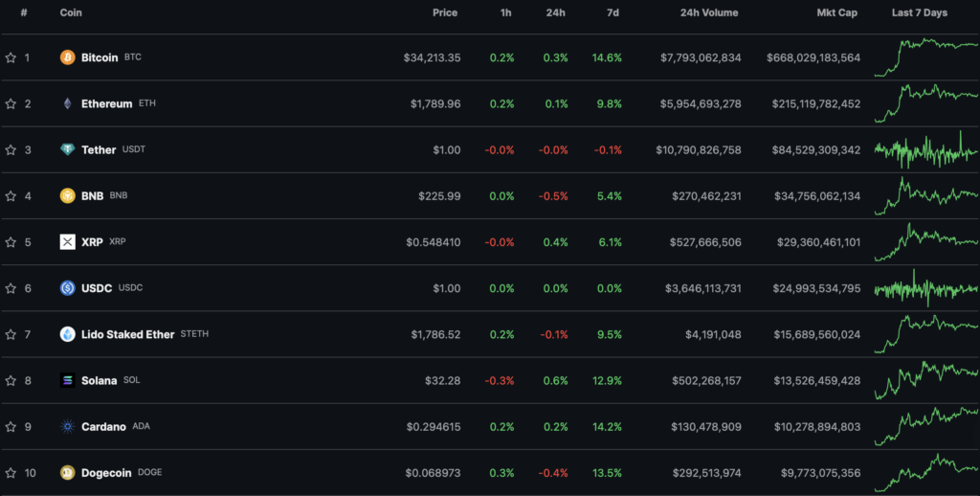Click the Tether coin icon
The image size is (980, 496).
tap(67, 149)
